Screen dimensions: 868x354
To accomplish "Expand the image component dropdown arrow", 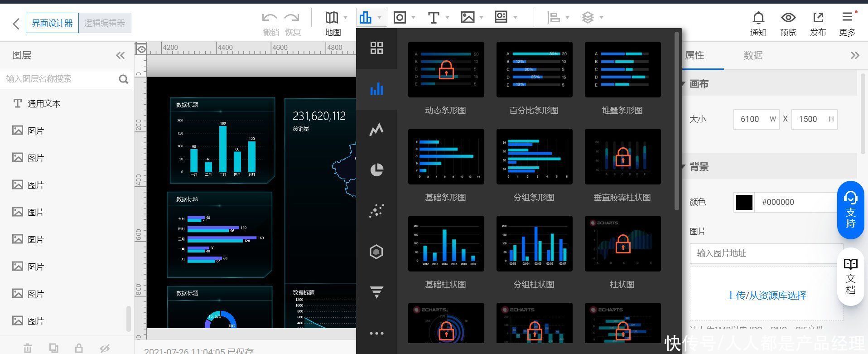I will pyautogui.click(x=482, y=18).
